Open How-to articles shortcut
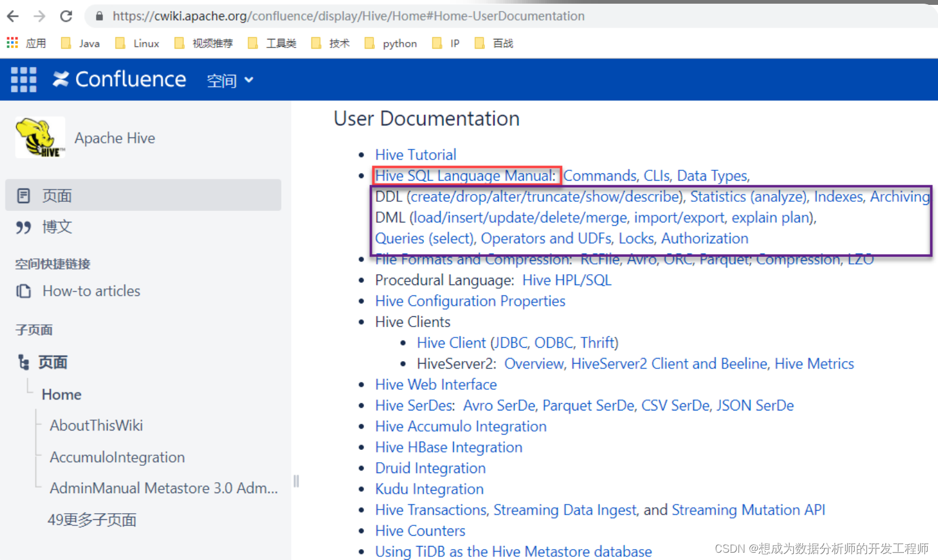This screenshot has width=938, height=560. 91,291
